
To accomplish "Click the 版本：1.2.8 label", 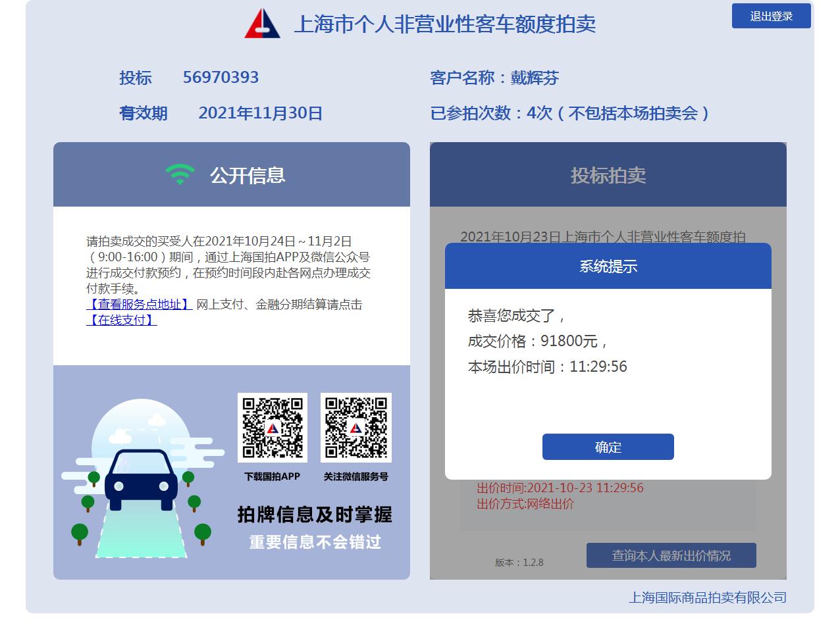I will click(519, 563).
